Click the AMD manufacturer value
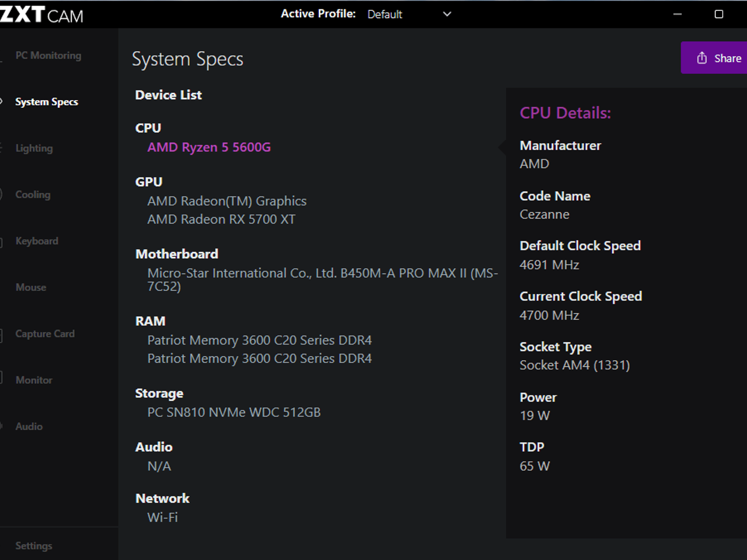Image resolution: width=747 pixels, height=560 pixels. pyautogui.click(x=534, y=164)
